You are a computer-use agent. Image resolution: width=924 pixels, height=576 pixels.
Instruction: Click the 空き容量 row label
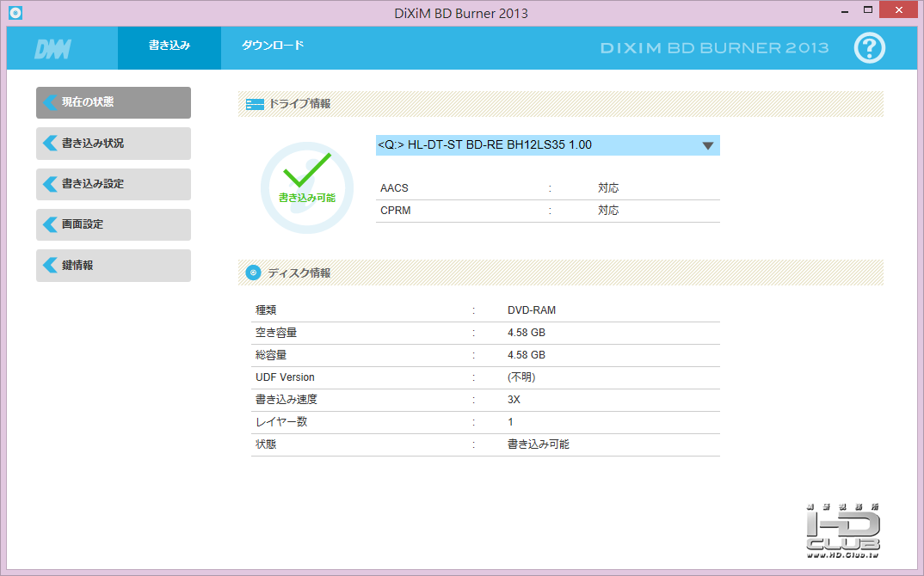[276, 332]
